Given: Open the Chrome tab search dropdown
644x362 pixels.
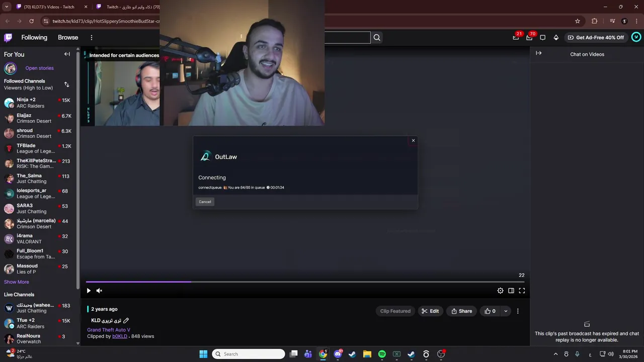Looking at the screenshot, I should pyautogui.click(x=7, y=7).
